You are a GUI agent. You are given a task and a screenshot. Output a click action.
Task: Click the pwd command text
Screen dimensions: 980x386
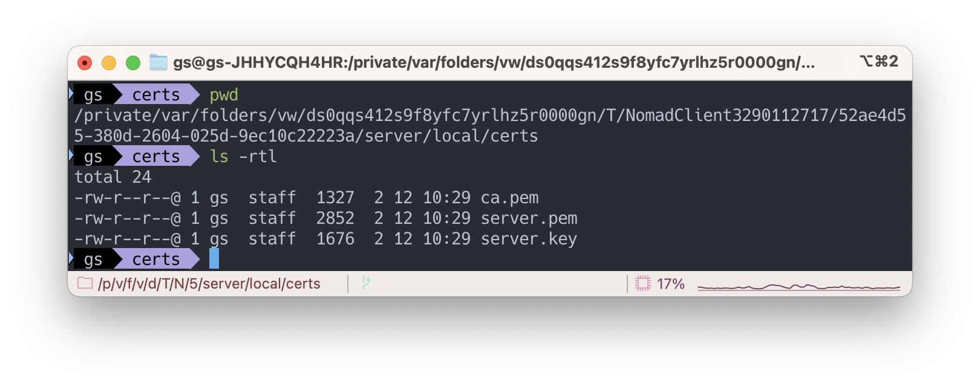[224, 95]
